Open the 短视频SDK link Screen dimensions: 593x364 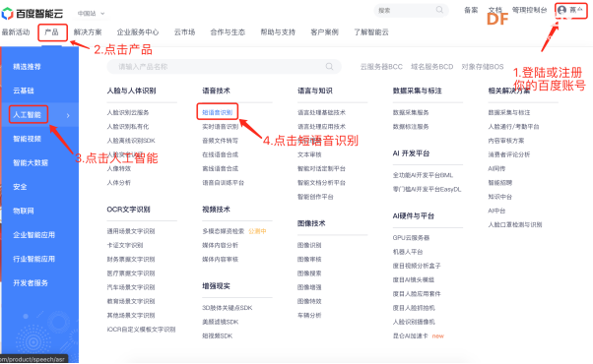coord(218,335)
